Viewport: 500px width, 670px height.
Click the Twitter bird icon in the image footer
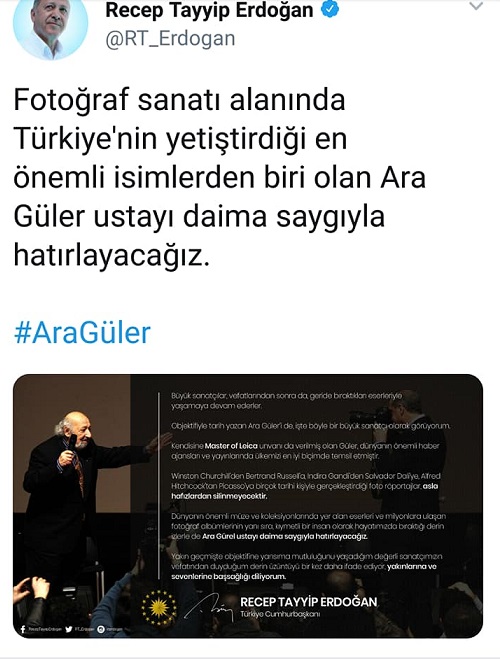tap(69, 629)
